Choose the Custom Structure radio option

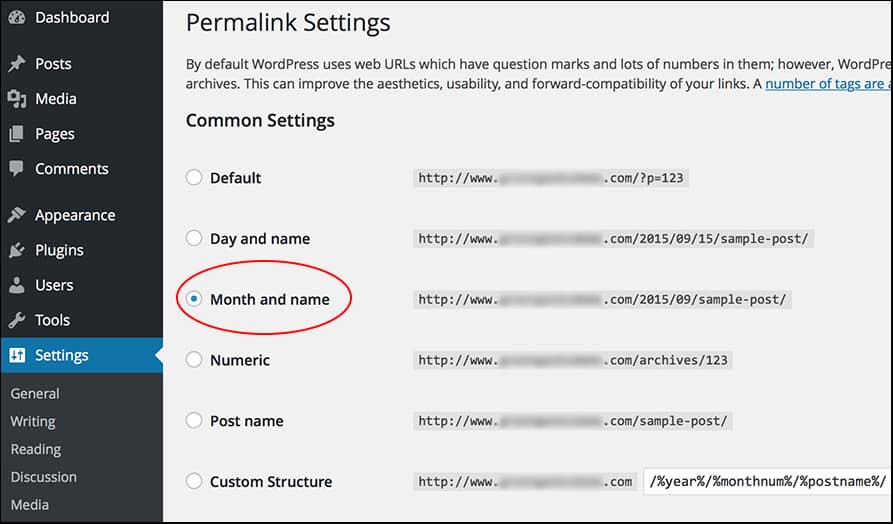pos(194,481)
